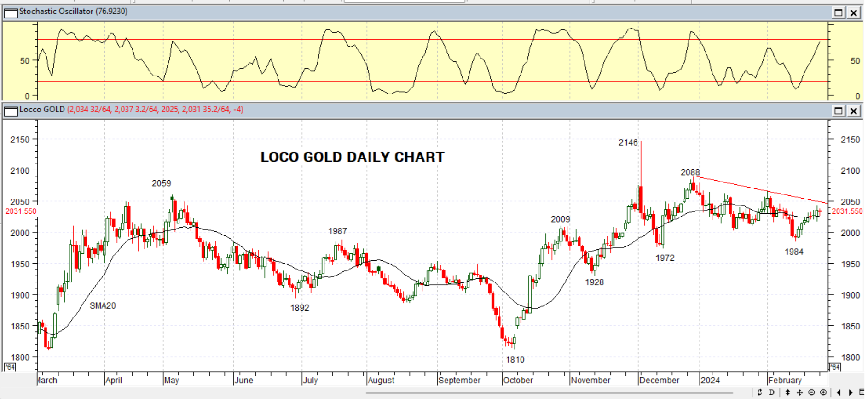This screenshot has width=868, height=399.
Task: Click the '64 box beside the left price axis
Action: click(x=10, y=367)
